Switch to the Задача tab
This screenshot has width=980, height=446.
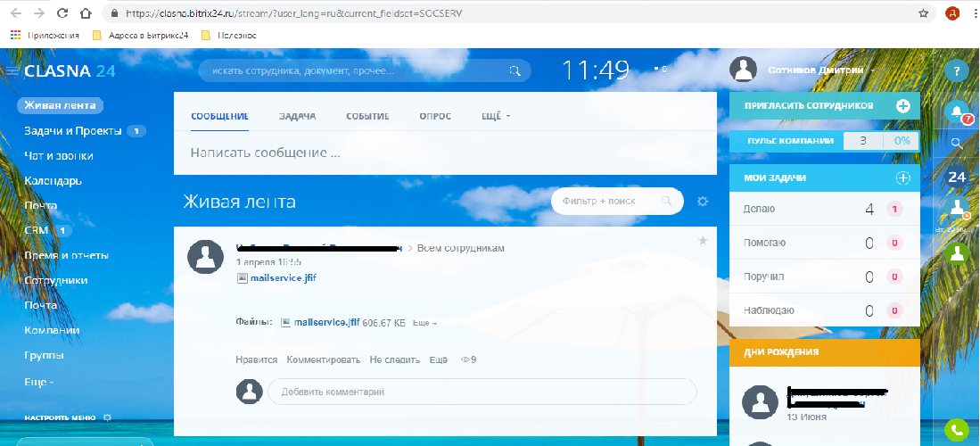coord(298,116)
